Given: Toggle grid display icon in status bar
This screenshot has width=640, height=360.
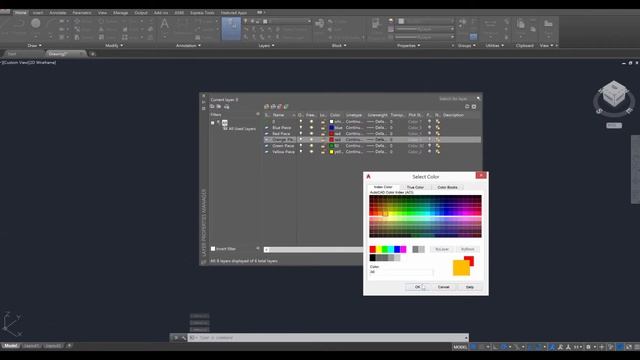Looking at the screenshot, I should click(x=473, y=347).
